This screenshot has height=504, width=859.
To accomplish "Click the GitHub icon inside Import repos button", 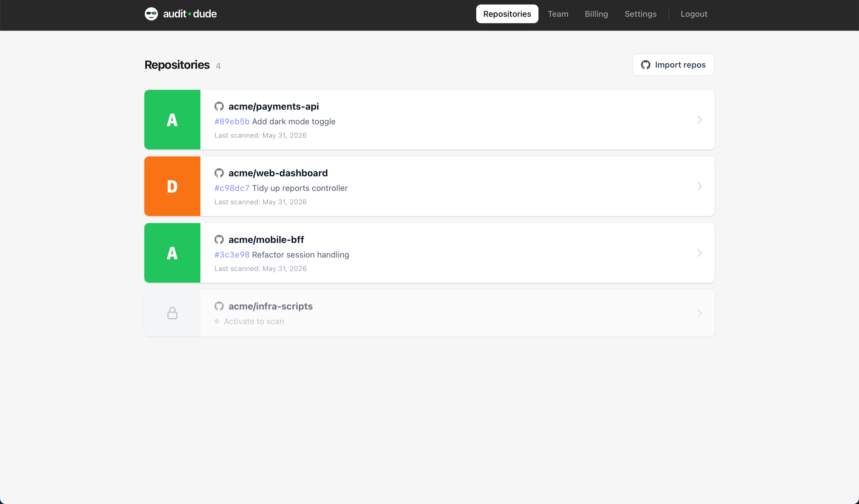I will (x=646, y=65).
